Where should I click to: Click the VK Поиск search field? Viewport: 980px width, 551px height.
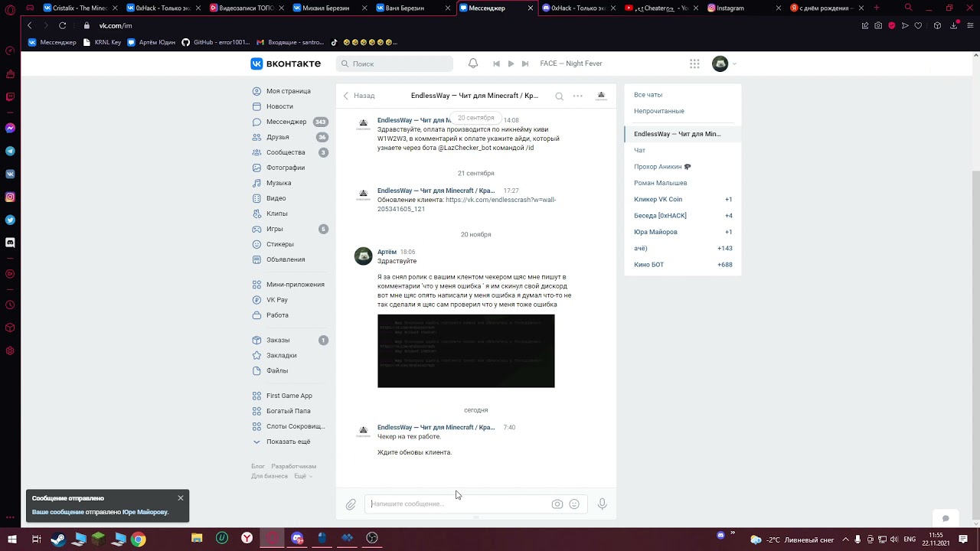394,64
